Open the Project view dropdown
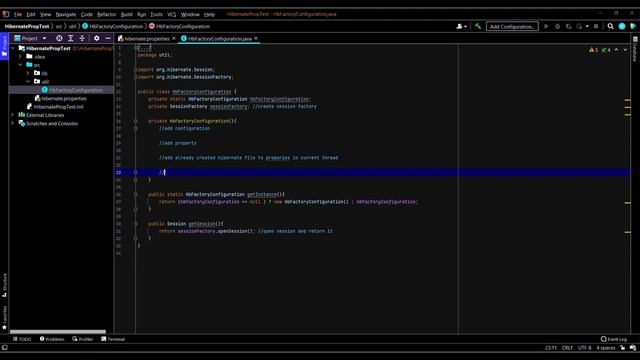640x360 pixels. (x=31, y=38)
